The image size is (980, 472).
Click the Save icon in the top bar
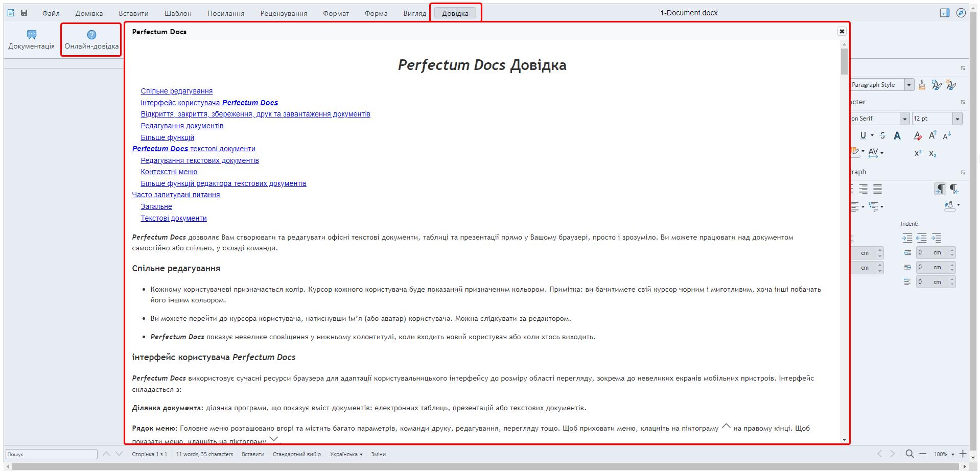(24, 13)
